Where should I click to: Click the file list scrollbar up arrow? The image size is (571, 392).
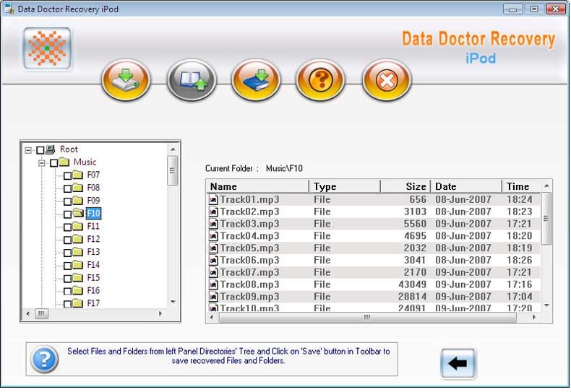546,186
